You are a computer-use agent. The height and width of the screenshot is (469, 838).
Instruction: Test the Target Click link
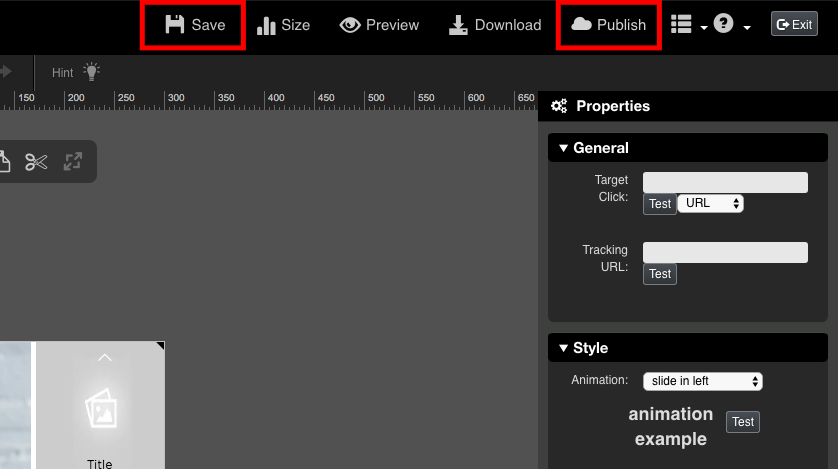660,204
